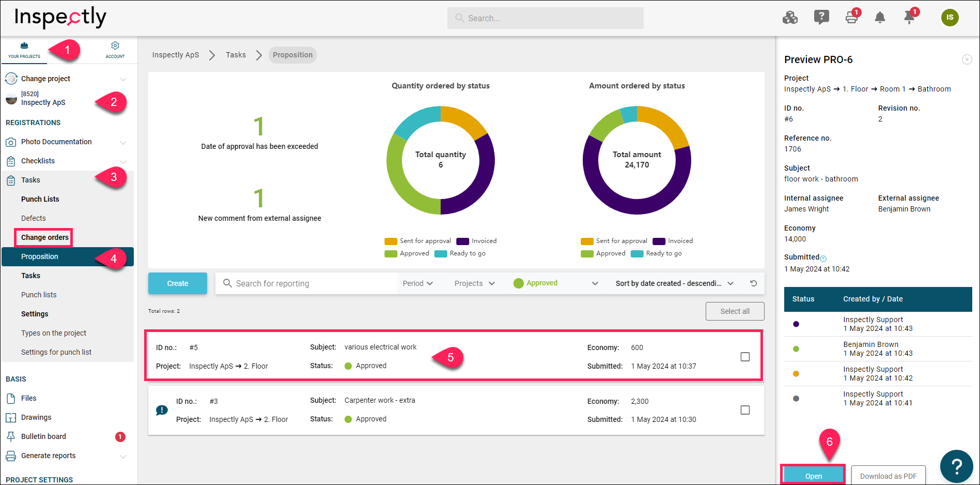The width and height of the screenshot is (980, 485).
Task: Open the IS user avatar menu
Action: pyautogui.click(x=950, y=18)
